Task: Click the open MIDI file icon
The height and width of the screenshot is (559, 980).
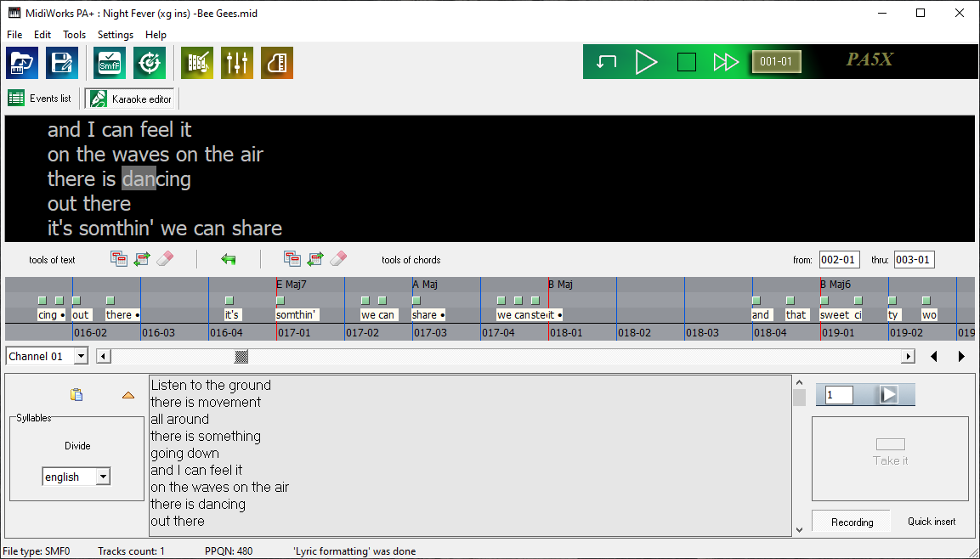Action: point(22,63)
